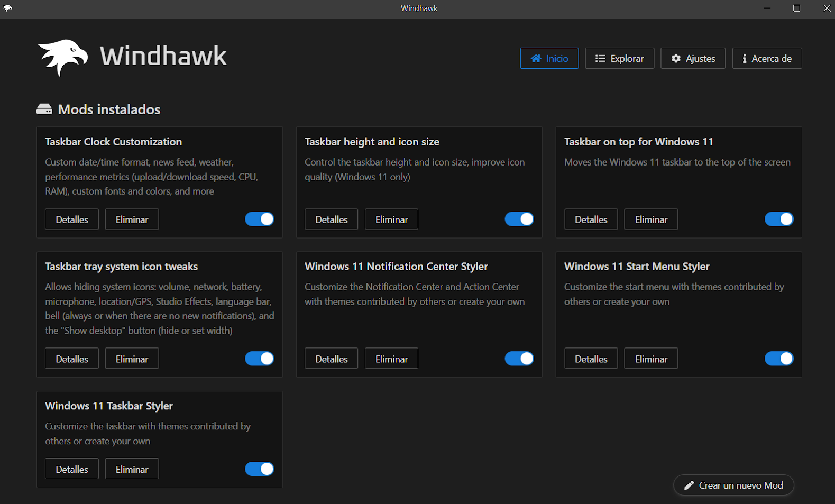Open Detalles for Taskbar height and icon size

(332, 219)
